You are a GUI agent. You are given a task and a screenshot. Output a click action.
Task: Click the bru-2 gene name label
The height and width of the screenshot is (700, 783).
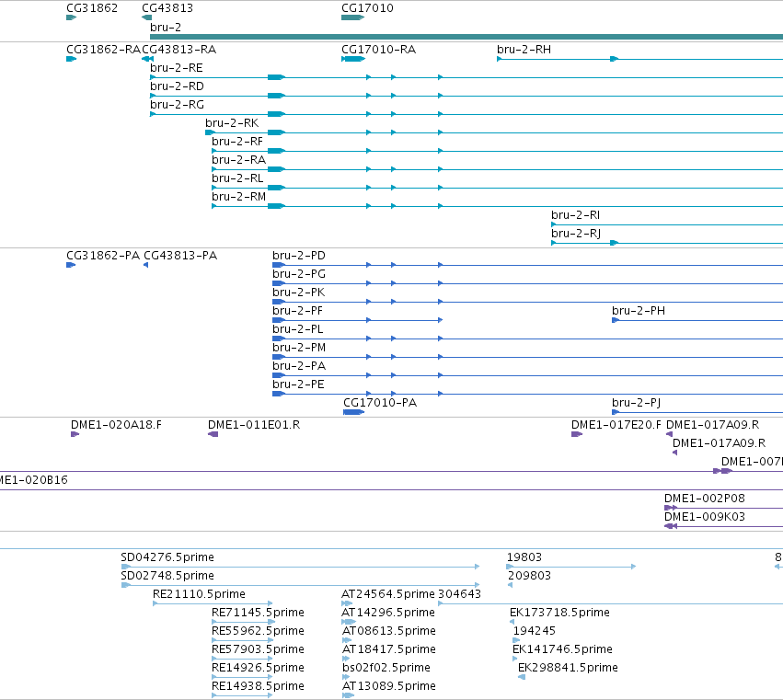click(166, 27)
